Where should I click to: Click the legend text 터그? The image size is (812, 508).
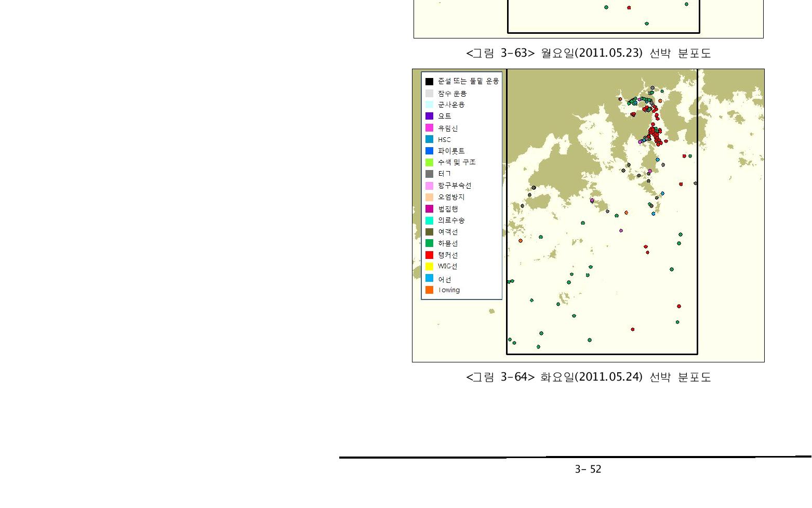(x=444, y=174)
